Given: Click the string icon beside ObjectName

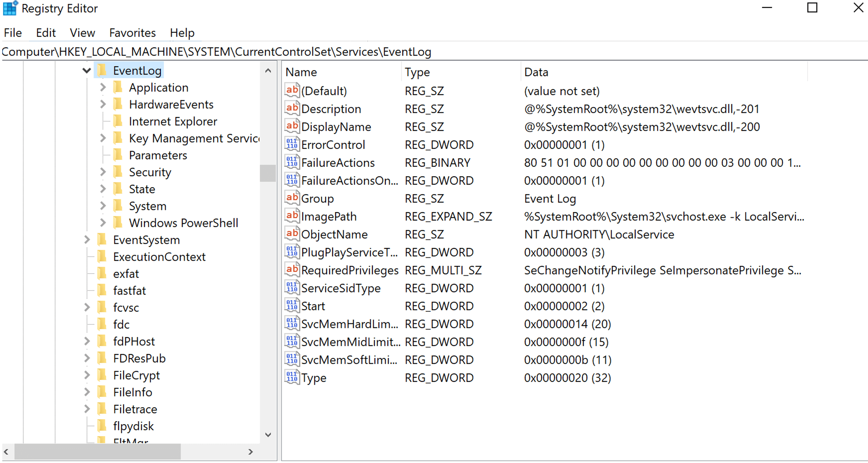Looking at the screenshot, I should click(x=292, y=234).
